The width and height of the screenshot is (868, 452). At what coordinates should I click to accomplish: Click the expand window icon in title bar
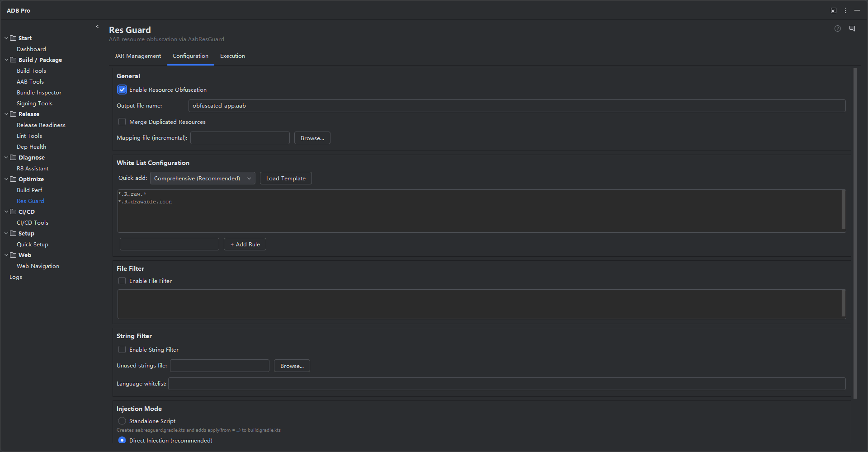(834, 10)
